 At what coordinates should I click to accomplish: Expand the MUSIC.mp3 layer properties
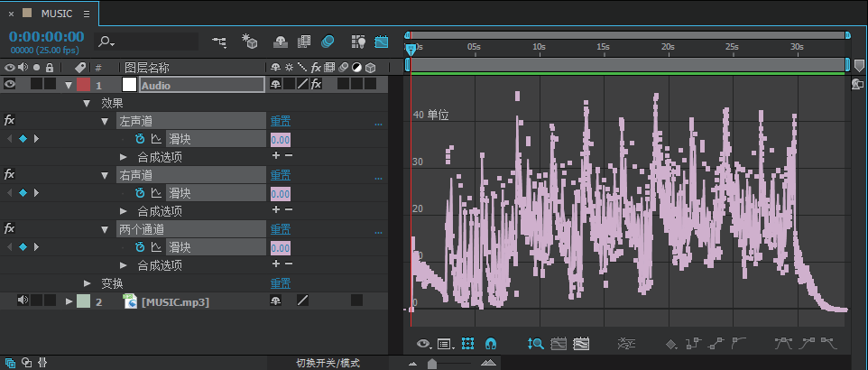coord(69,301)
